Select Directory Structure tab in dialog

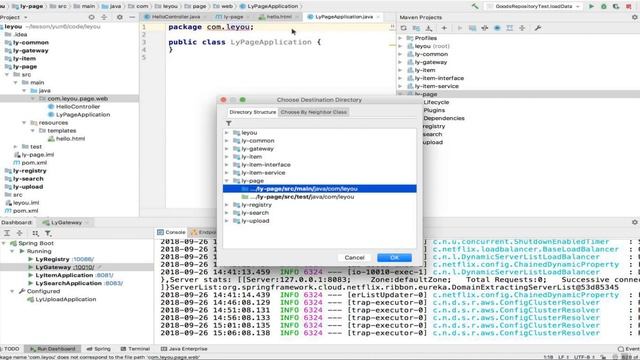pos(253,112)
